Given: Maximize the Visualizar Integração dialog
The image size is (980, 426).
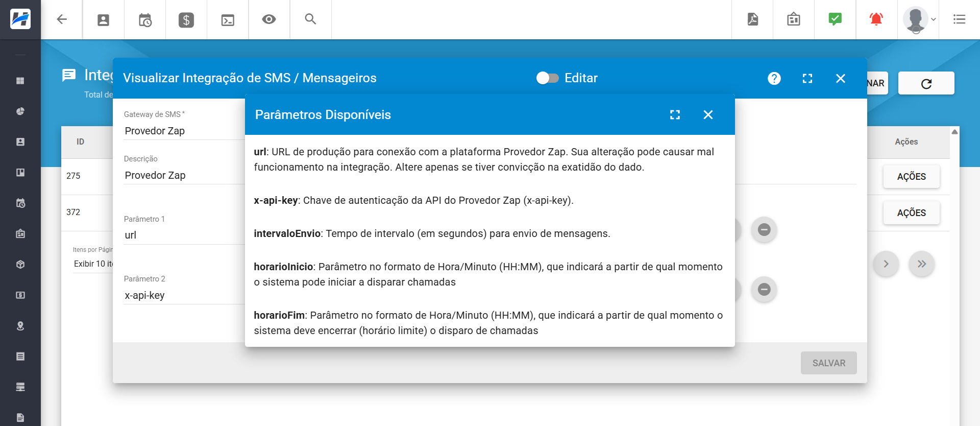Looking at the screenshot, I should point(807,78).
